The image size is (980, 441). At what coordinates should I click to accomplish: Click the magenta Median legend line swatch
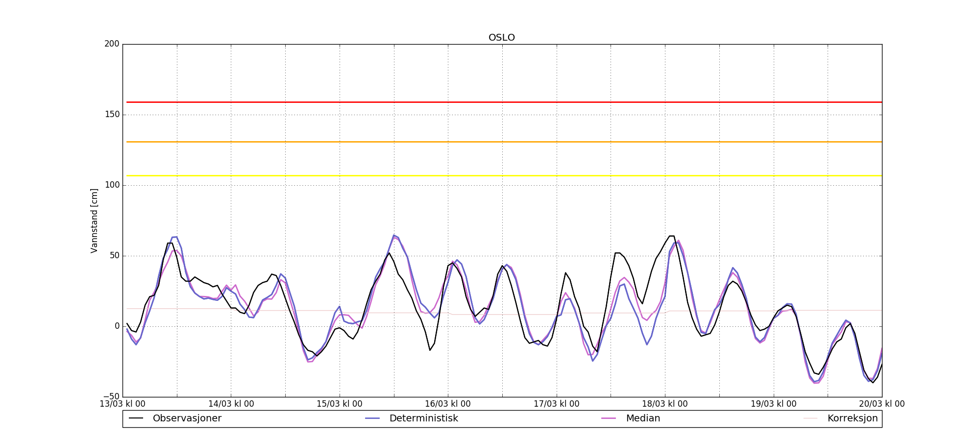[609, 418]
